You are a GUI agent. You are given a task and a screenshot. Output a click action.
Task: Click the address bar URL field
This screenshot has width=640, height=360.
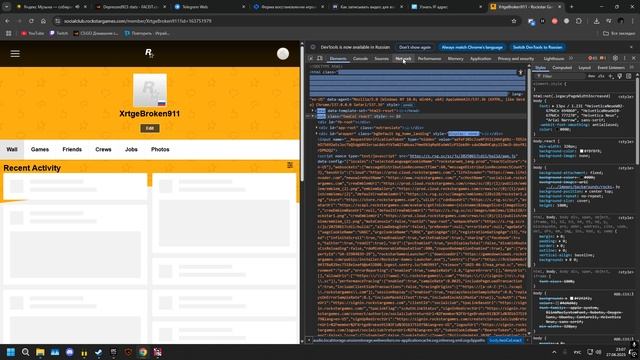[x=286, y=21]
